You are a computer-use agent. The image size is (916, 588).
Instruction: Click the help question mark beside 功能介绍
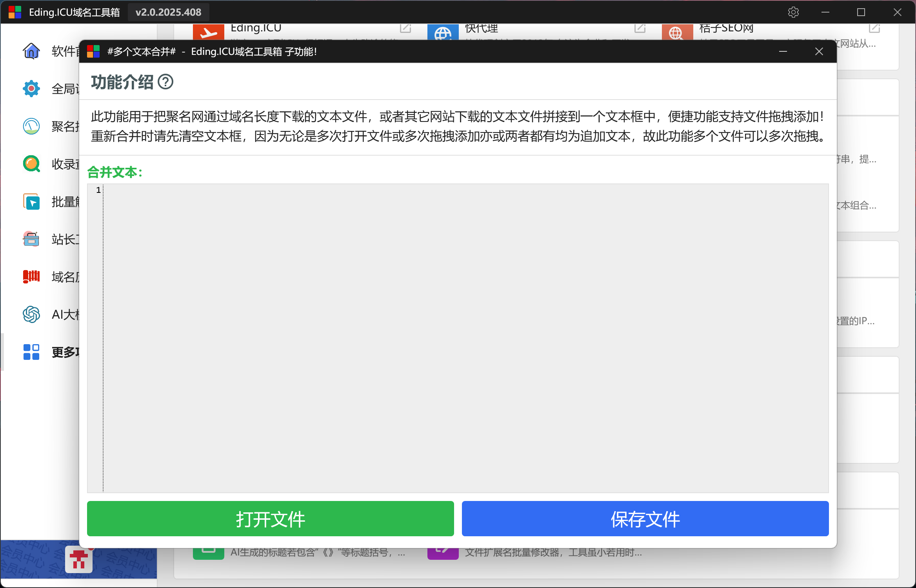click(165, 82)
